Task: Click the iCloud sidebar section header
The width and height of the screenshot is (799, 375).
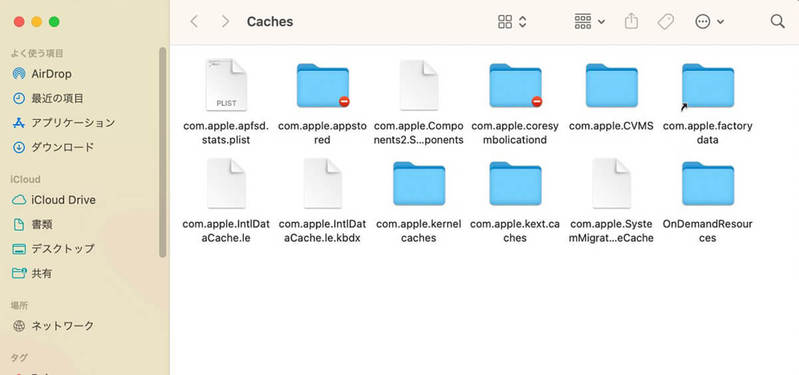Action: pos(25,179)
